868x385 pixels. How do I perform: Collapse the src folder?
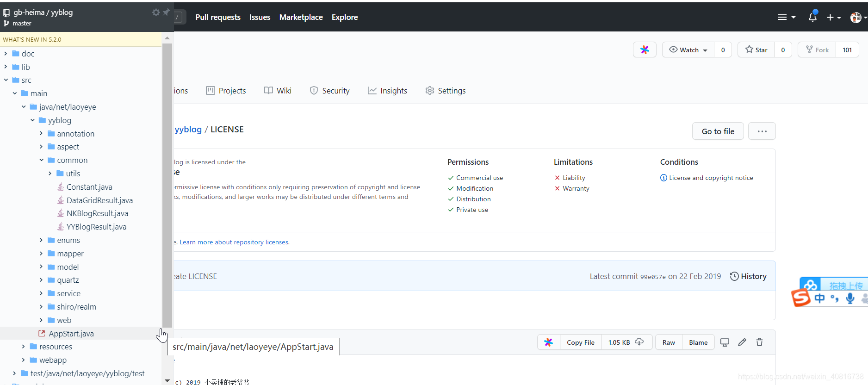6,80
